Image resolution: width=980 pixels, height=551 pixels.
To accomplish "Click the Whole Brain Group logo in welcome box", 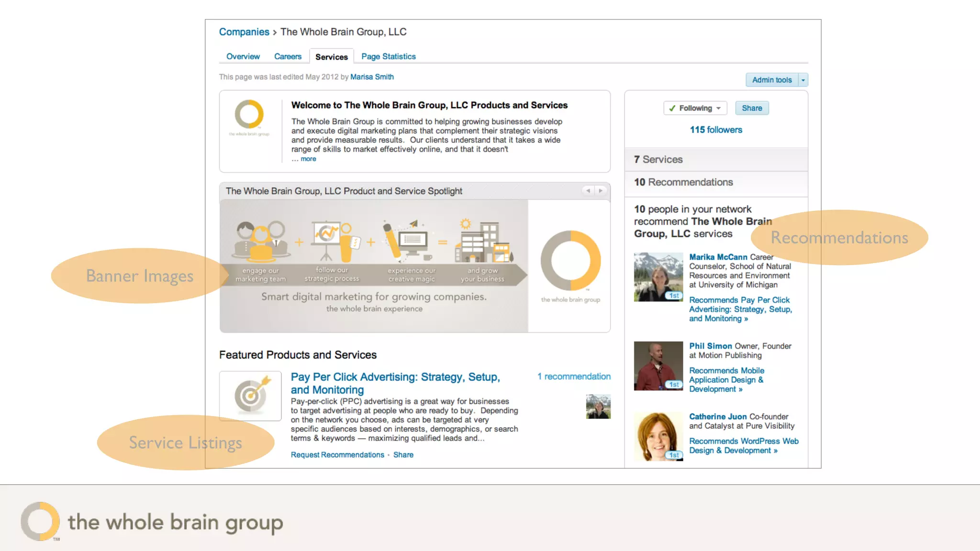I will (249, 118).
